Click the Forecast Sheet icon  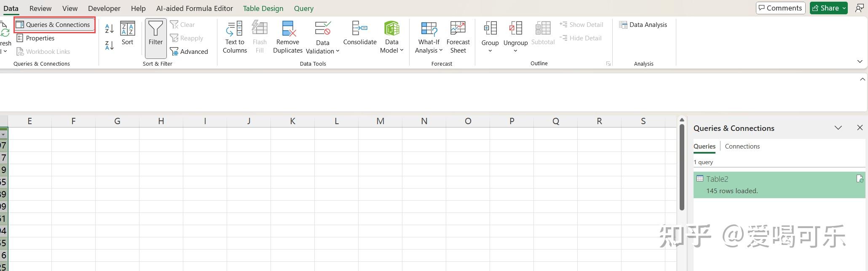458,29
